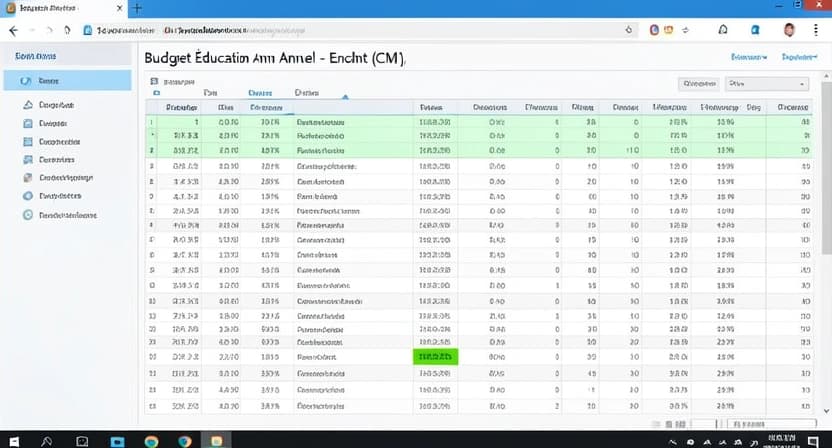Open the orange square extension icon

coord(669,30)
